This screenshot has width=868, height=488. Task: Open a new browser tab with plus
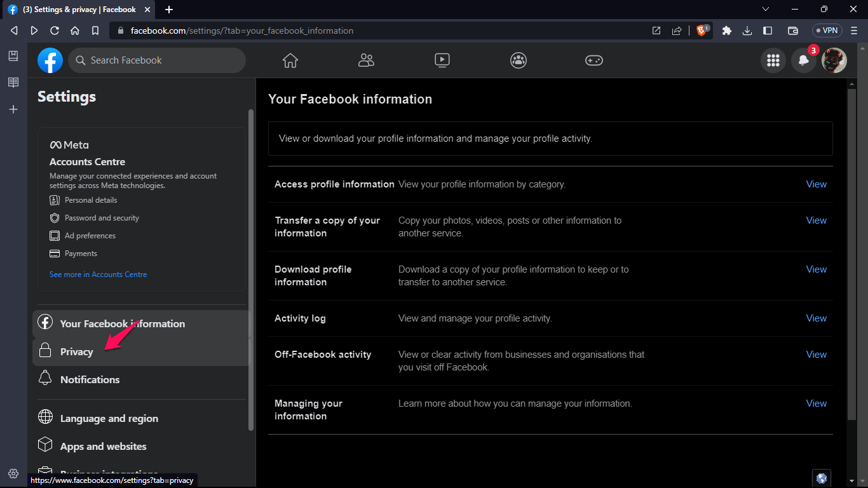pos(169,10)
